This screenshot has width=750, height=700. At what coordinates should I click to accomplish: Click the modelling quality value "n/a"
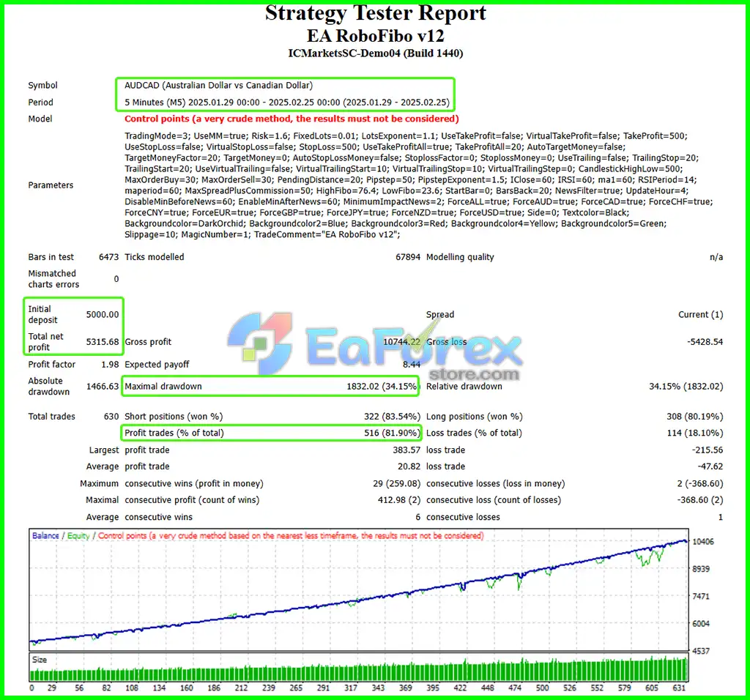[716, 257]
